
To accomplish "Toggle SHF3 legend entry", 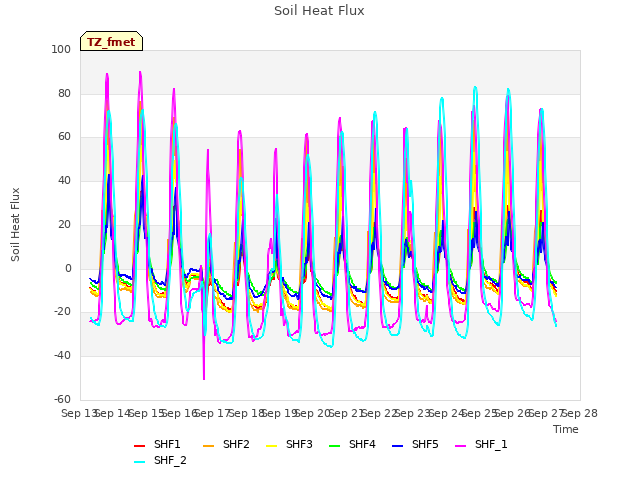I will (289, 444).
